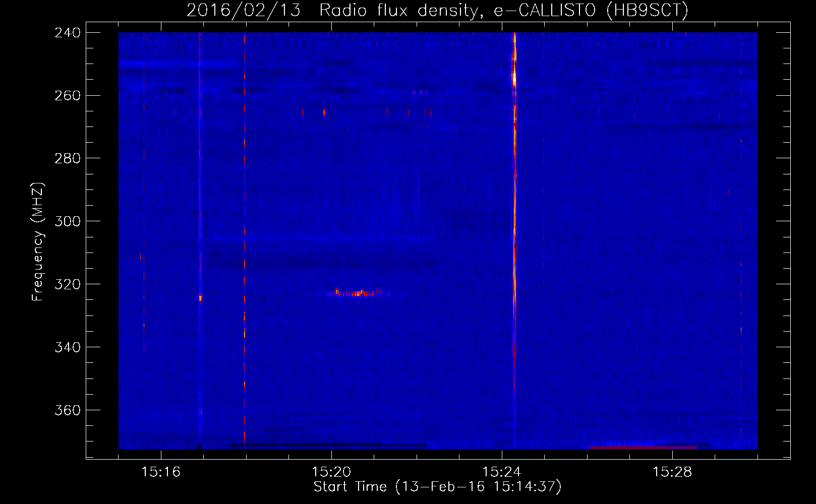The image size is (816, 504).
Task: Click the 300 frequency tick label
Action: click(x=68, y=221)
